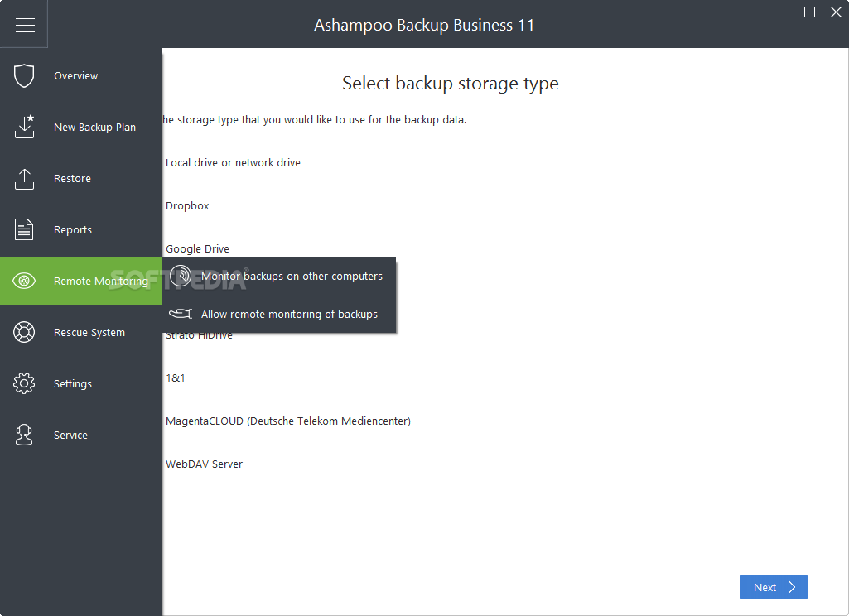Select Local drive or network drive
The height and width of the screenshot is (616, 849).
[x=233, y=163]
